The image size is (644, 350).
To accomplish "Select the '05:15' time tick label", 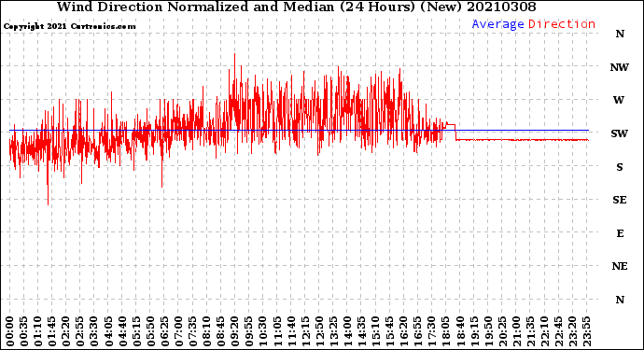I will click(136, 331).
